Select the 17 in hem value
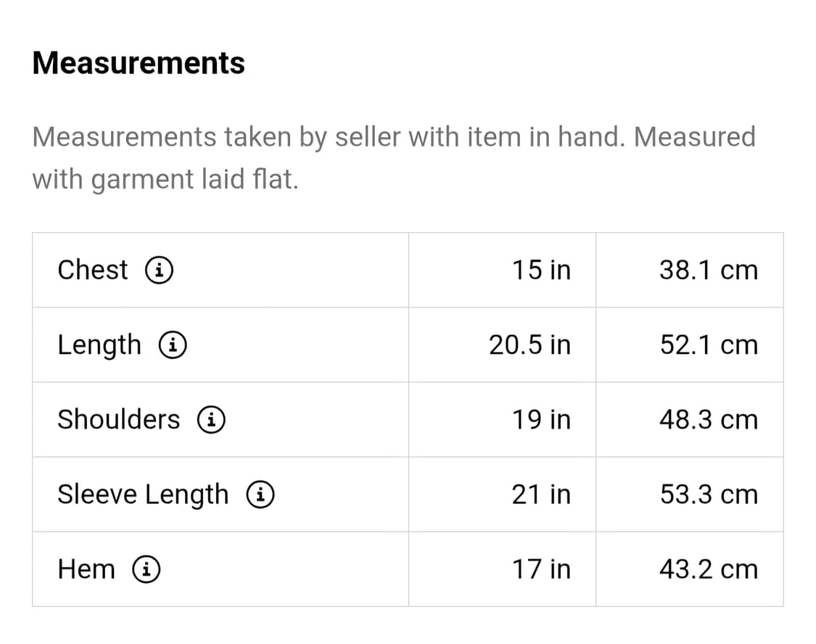Image resolution: width=816 pixels, height=644 pixels. click(x=541, y=569)
